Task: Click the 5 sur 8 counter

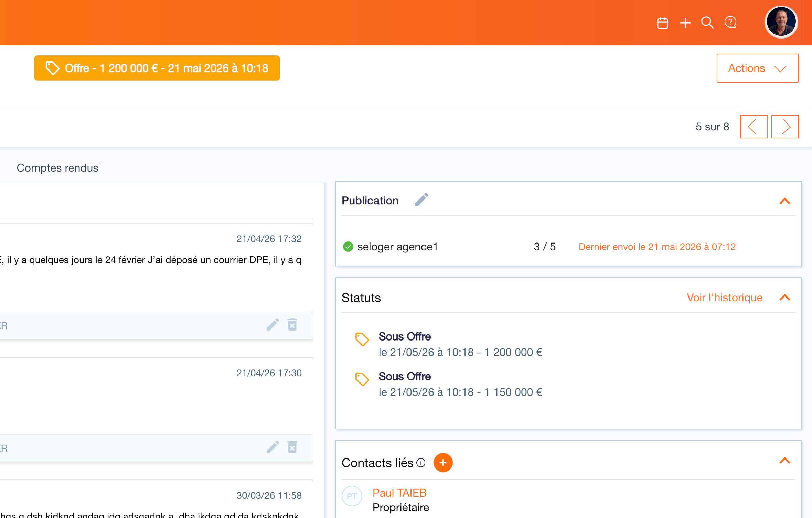Action: pyautogui.click(x=712, y=127)
